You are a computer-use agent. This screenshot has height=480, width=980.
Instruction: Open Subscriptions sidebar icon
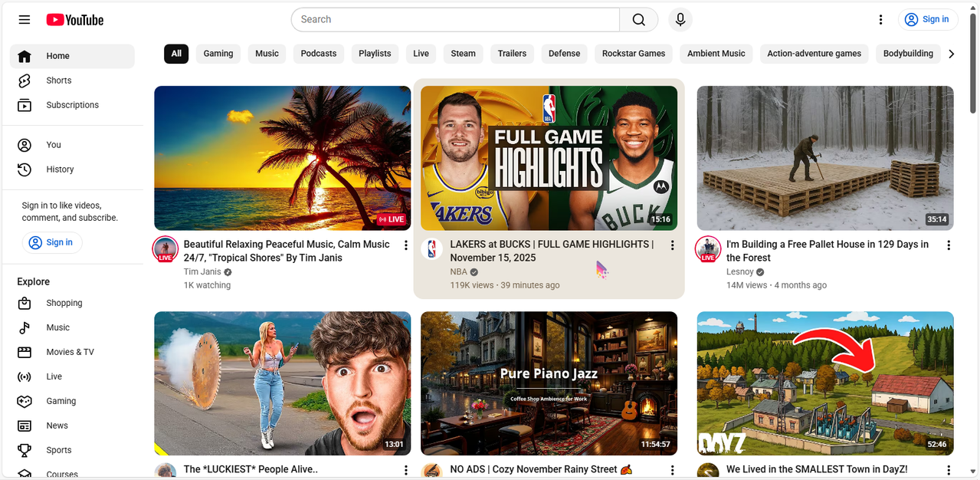pos(25,105)
